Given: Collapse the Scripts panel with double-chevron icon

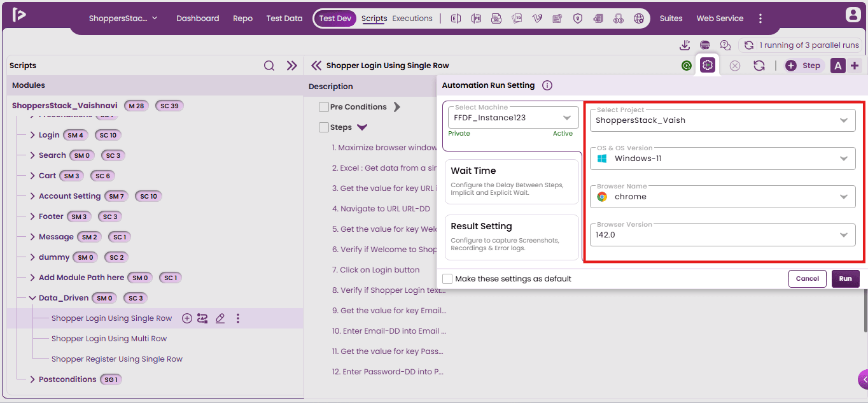Looking at the screenshot, I should point(292,66).
